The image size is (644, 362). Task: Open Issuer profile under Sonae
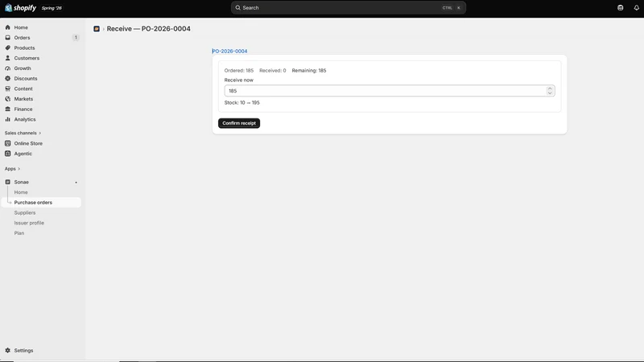click(29, 223)
